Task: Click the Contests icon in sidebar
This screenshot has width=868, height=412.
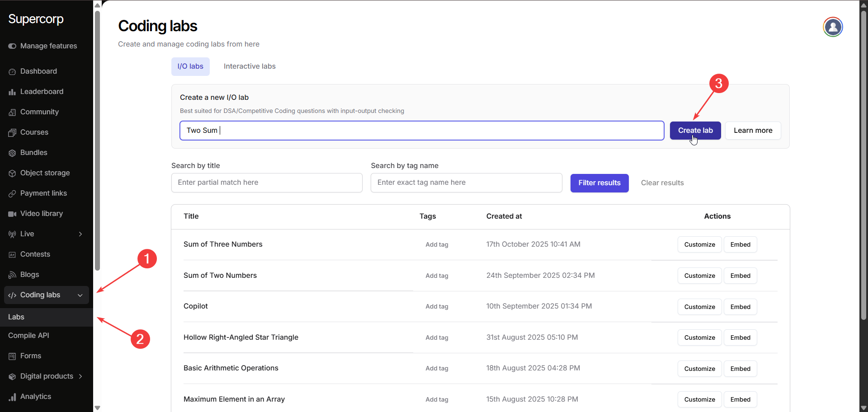Action: click(12, 254)
